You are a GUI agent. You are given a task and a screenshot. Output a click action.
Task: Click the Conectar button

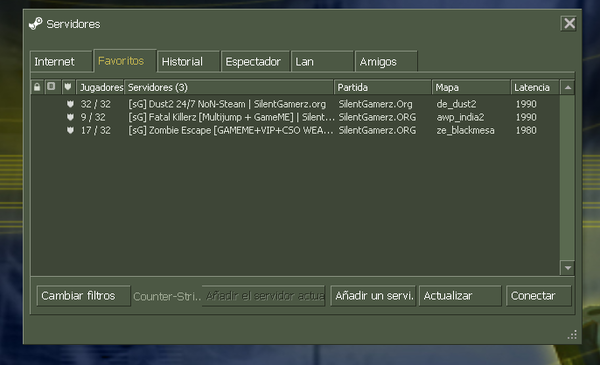tap(538, 296)
